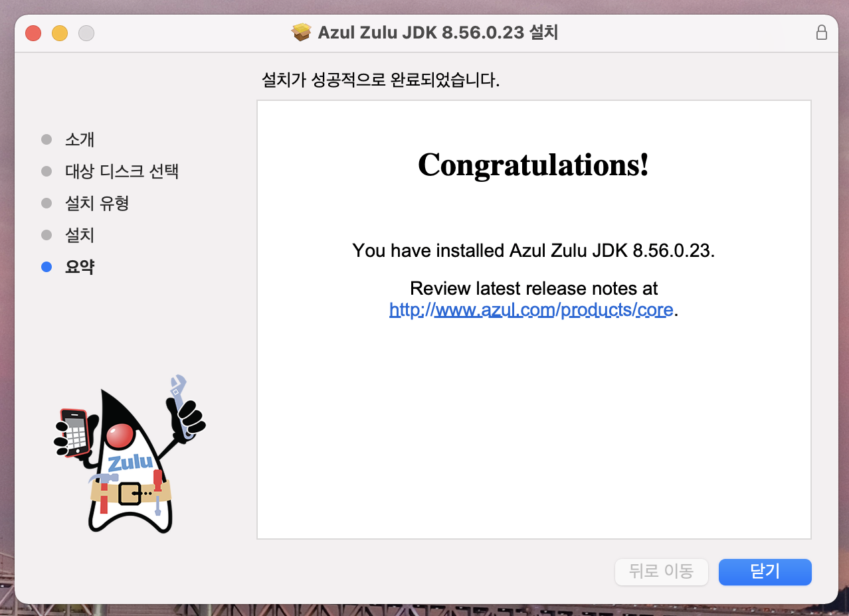Click the blue bullet next to 요약
The width and height of the screenshot is (849, 616).
pos(47,267)
